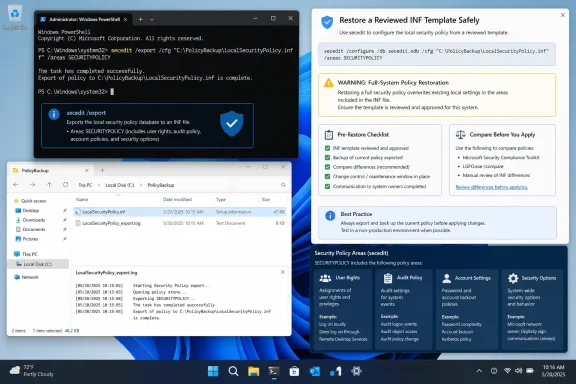Click the info icon in secedit /export card

coord(54,114)
